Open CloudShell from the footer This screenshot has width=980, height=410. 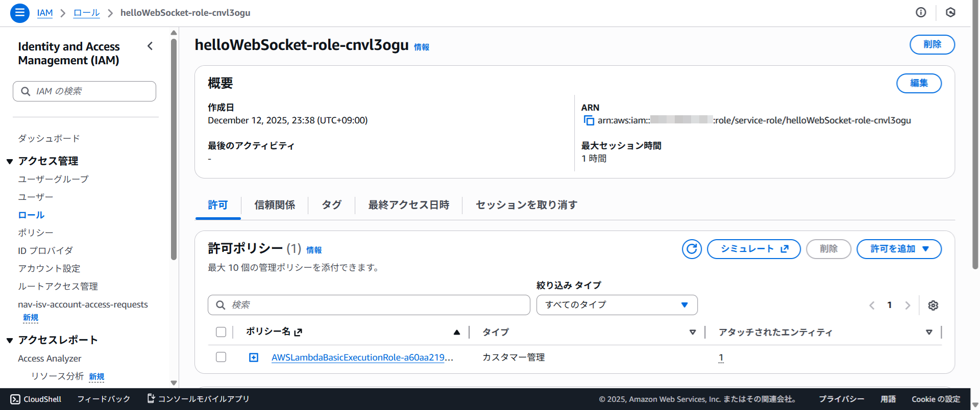(x=36, y=399)
